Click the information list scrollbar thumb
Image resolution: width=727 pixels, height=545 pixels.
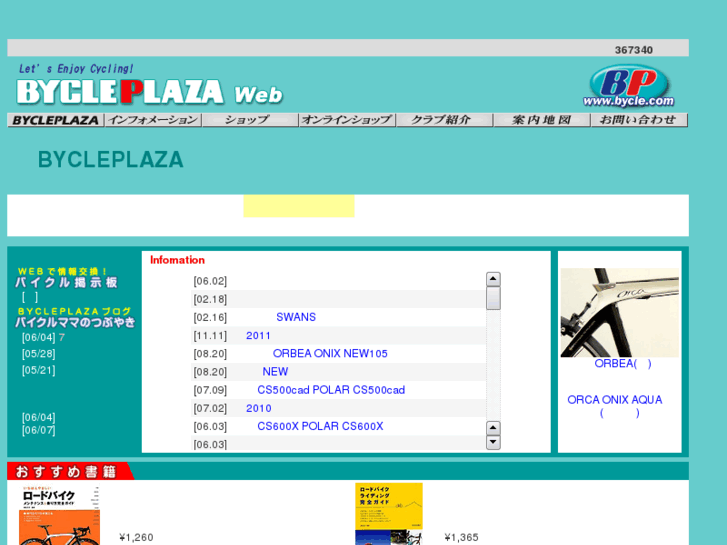pos(493,298)
